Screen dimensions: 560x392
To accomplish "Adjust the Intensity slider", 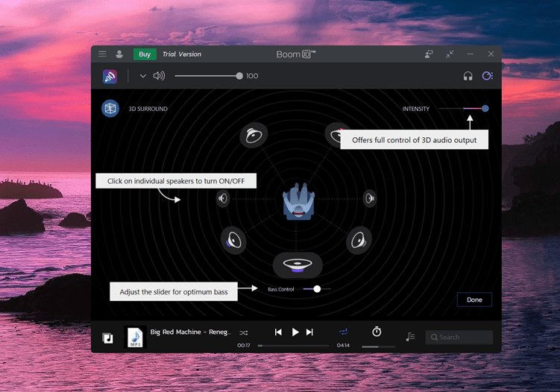I will click(x=464, y=109).
